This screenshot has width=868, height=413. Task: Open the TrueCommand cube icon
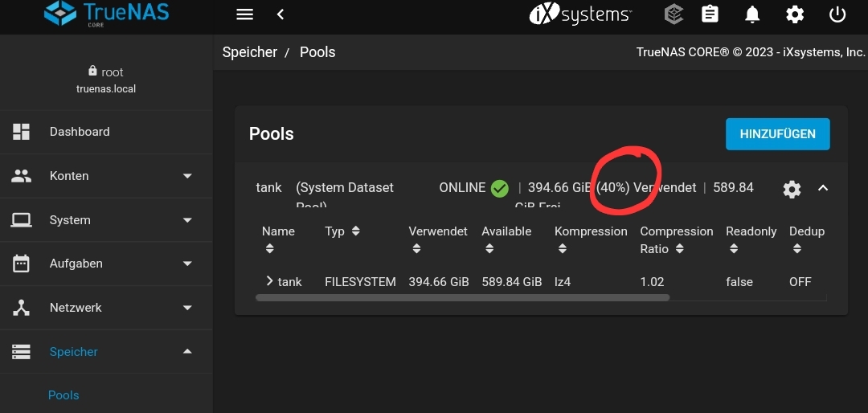pos(674,14)
